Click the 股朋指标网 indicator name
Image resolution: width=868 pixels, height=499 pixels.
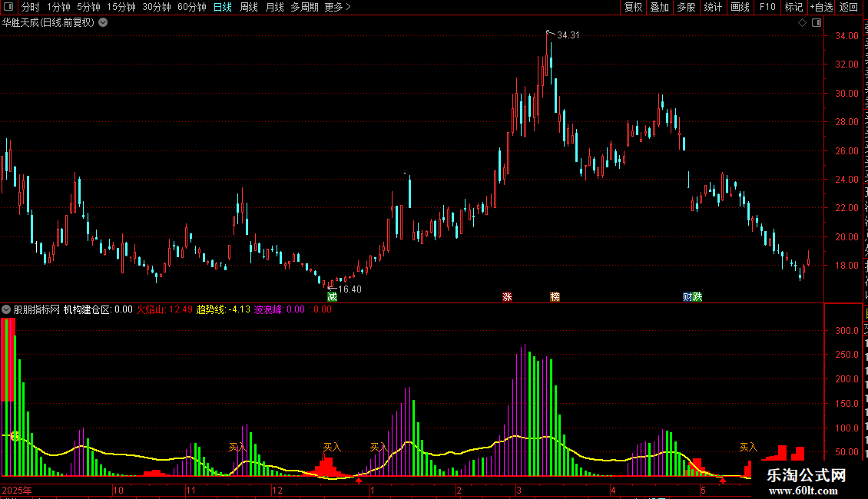pyautogui.click(x=37, y=310)
